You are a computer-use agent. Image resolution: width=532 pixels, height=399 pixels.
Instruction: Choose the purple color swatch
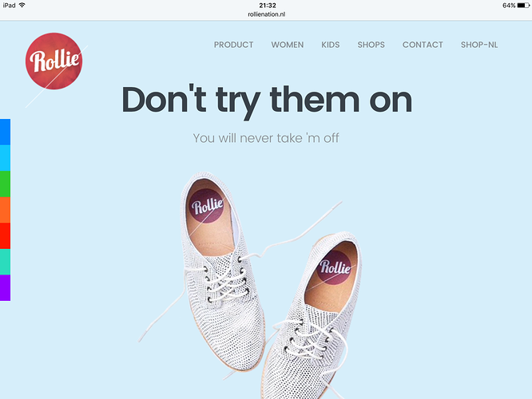[x=5, y=287]
